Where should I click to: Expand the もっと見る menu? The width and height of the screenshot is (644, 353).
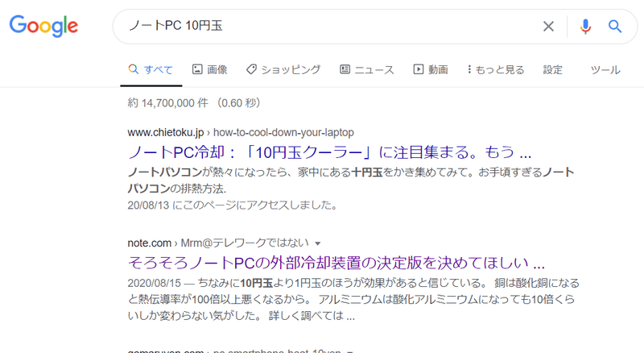pos(496,69)
